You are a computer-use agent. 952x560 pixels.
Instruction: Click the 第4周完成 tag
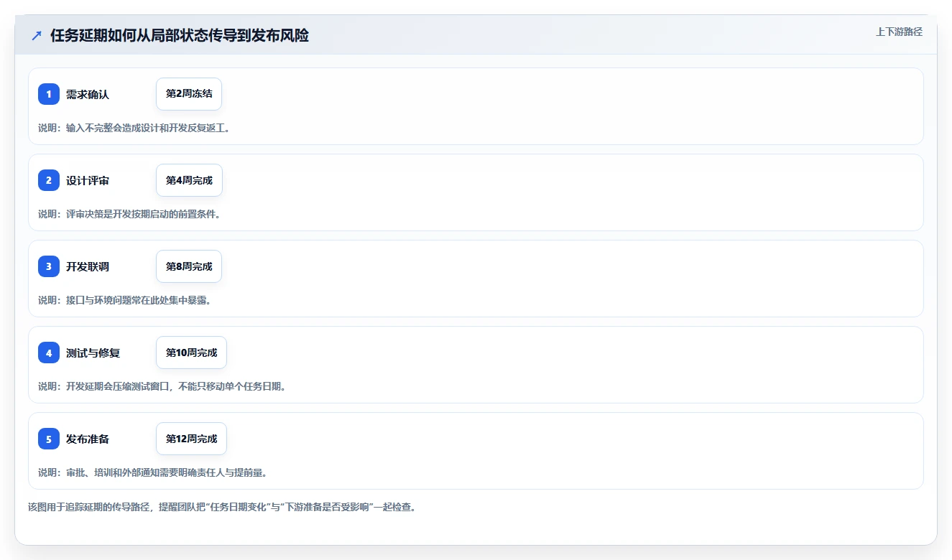(189, 180)
